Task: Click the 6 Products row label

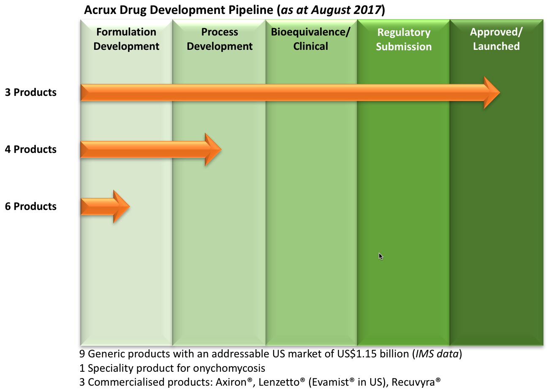Action: pos(30,206)
